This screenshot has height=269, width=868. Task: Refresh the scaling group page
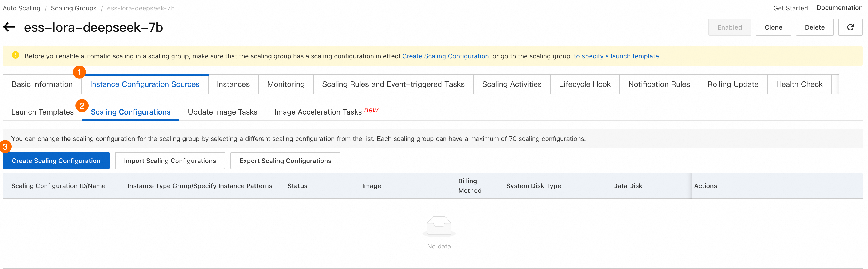tap(850, 27)
